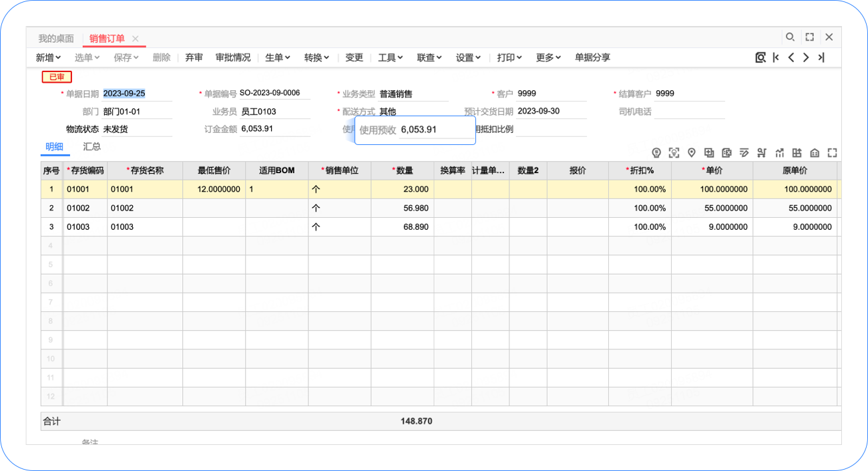
Task: Go to the first record
Action: [776, 57]
